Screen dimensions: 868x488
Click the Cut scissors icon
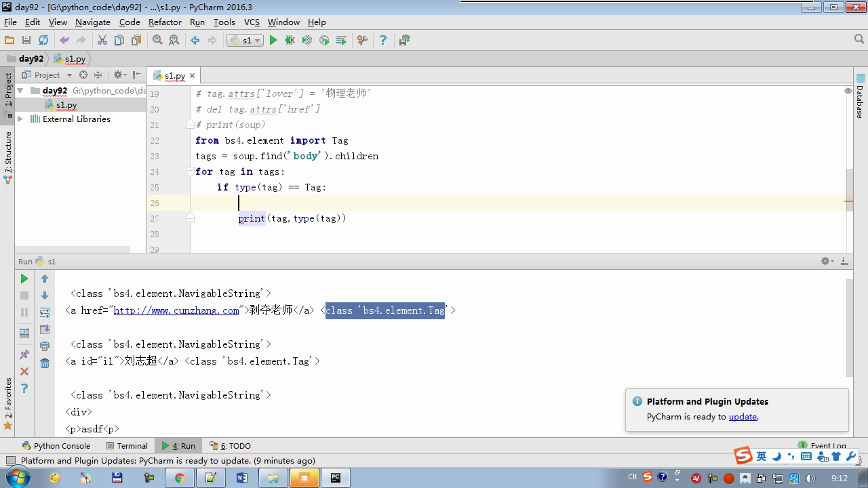coord(102,41)
